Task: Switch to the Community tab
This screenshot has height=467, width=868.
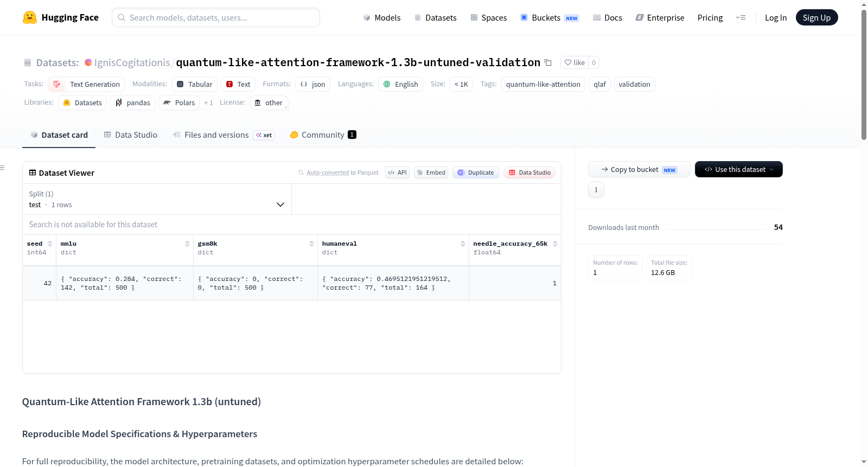Action: 323,135
